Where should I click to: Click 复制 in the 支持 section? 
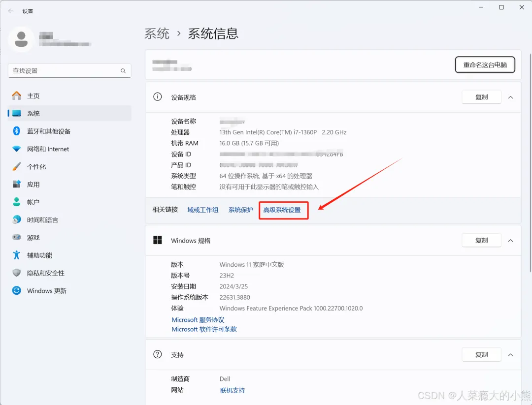pos(481,354)
